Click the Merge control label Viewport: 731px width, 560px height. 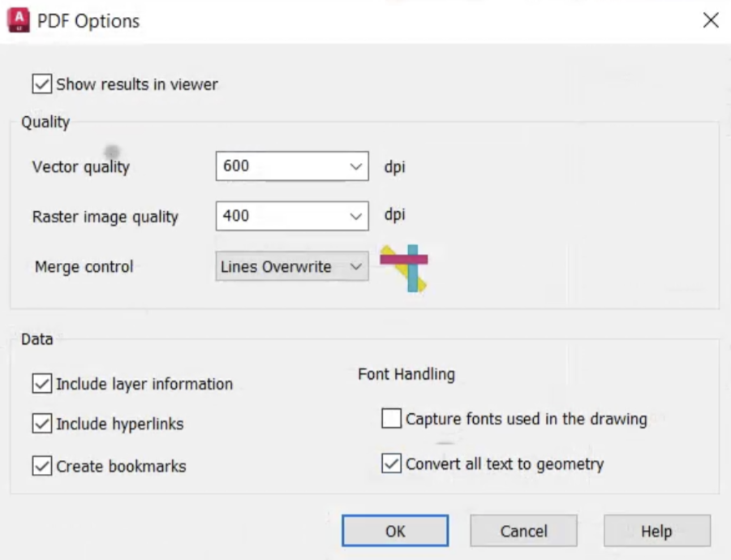pyautogui.click(x=84, y=267)
